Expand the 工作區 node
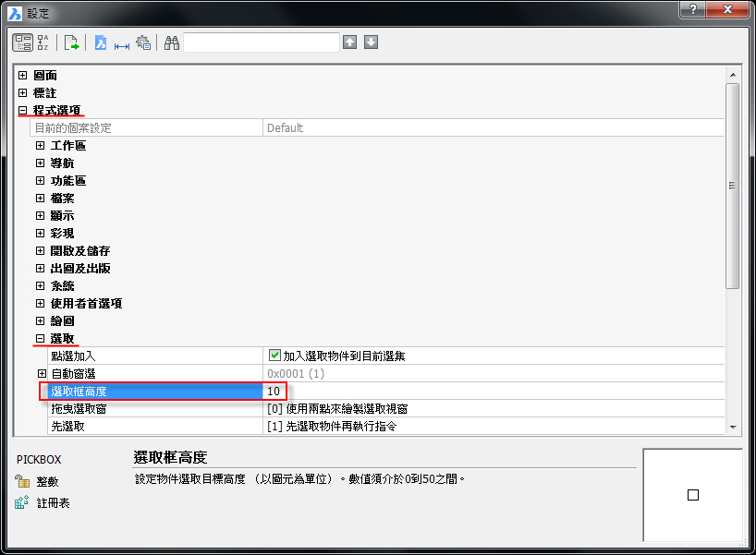Viewport: 756px width, 555px height. click(x=40, y=146)
